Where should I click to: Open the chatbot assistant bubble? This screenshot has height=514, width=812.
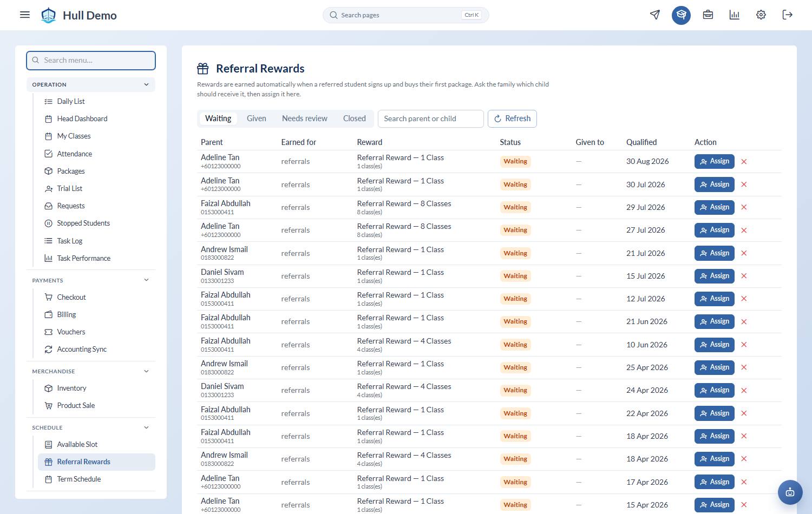click(x=790, y=492)
